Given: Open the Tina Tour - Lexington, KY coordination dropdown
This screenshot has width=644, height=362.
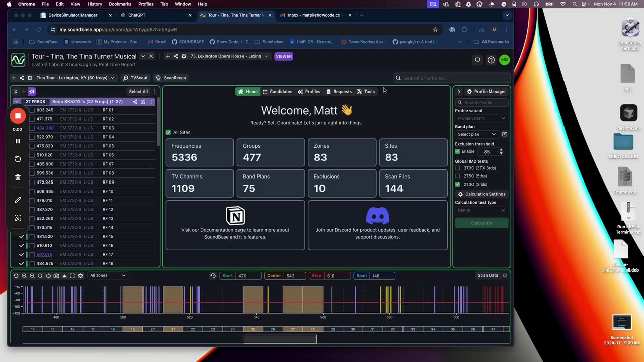Looking at the screenshot, I should 75,78.
